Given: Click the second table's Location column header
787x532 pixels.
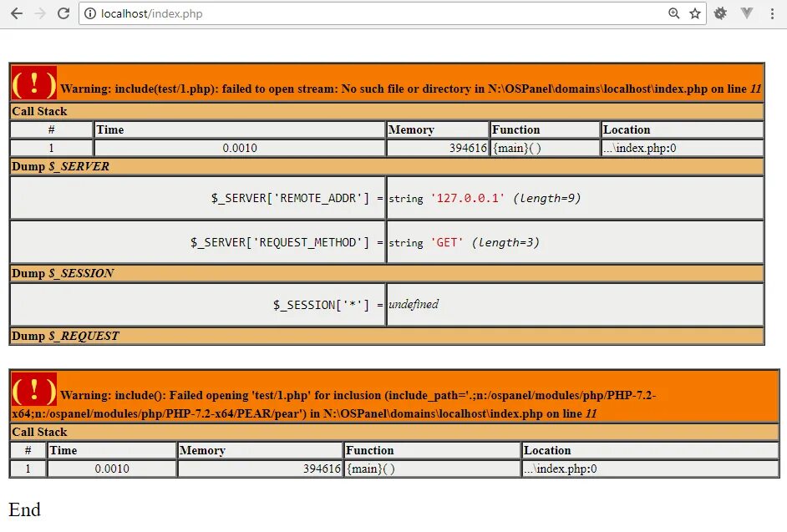Looking at the screenshot, I should pos(651,450).
